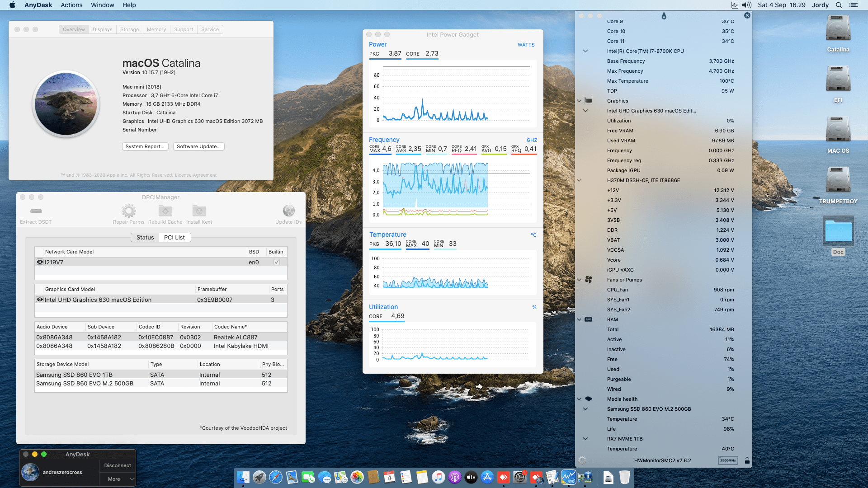Switch to the Storage tab
868x488 pixels.
coord(129,29)
